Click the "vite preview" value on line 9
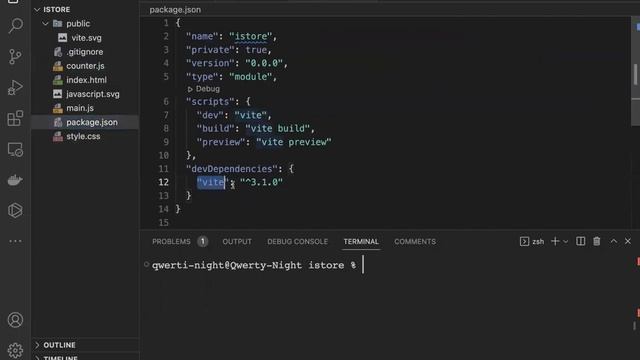 pyautogui.click(x=294, y=142)
